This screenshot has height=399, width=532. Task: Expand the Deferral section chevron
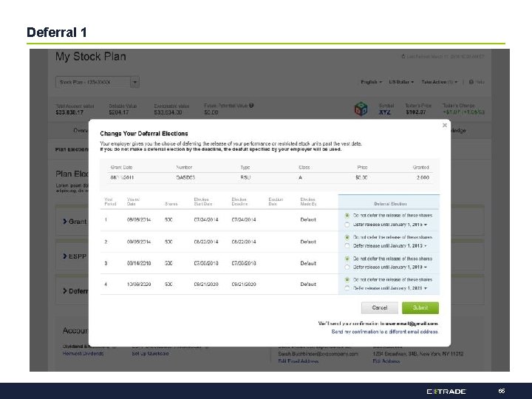(x=65, y=291)
